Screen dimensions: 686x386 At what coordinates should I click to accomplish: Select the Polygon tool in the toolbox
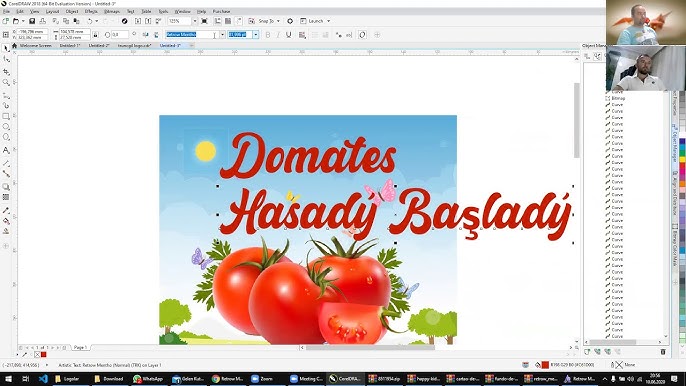(x=6, y=137)
